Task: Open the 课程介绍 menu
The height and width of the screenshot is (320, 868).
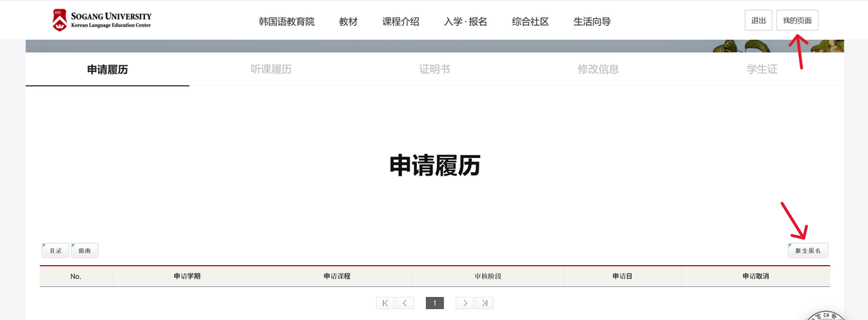Action: coord(401,22)
